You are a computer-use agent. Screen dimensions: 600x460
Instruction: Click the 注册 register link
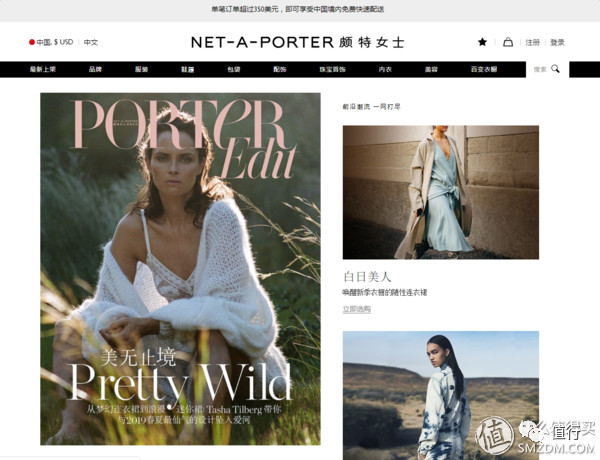tap(533, 42)
